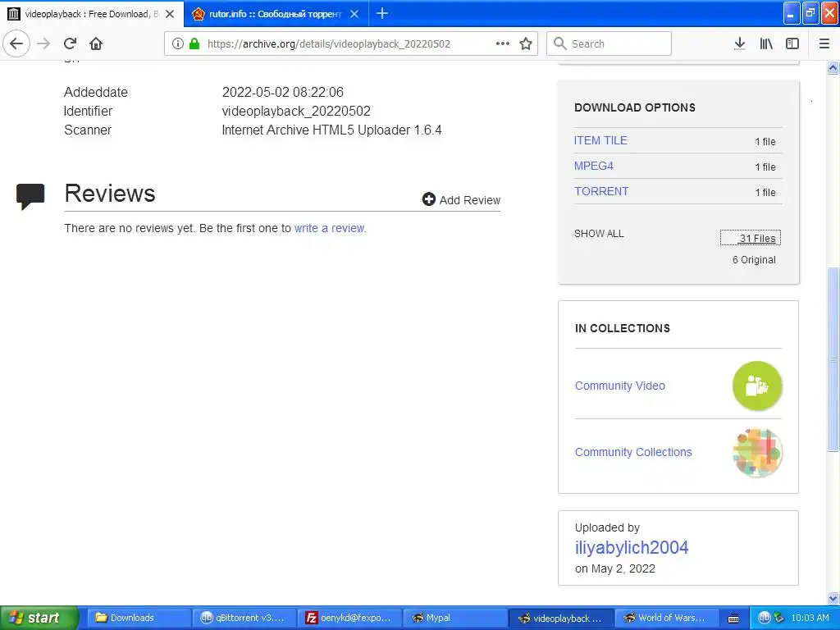Select the videoplayback taskbar button
The height and width of the screenshot is (630, 840).
[x=559, y=618]
